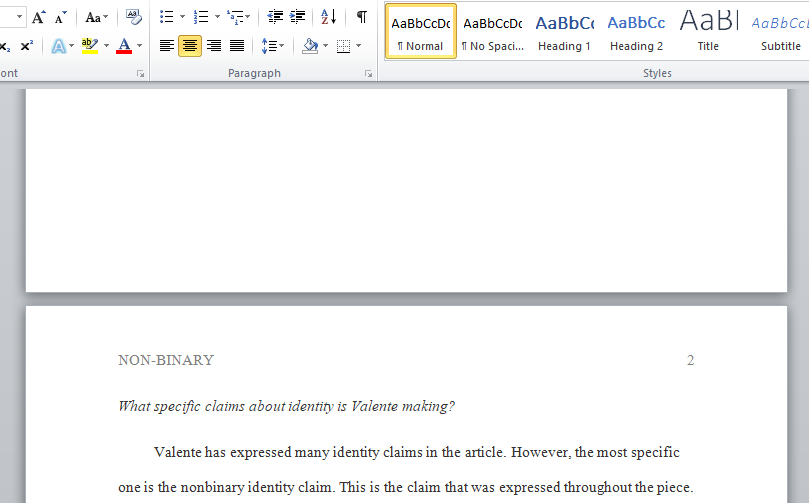This screenshot has width=809, height=503.
Task: Open the Shading dropdown arrow
Action: [x=326, y=46]
